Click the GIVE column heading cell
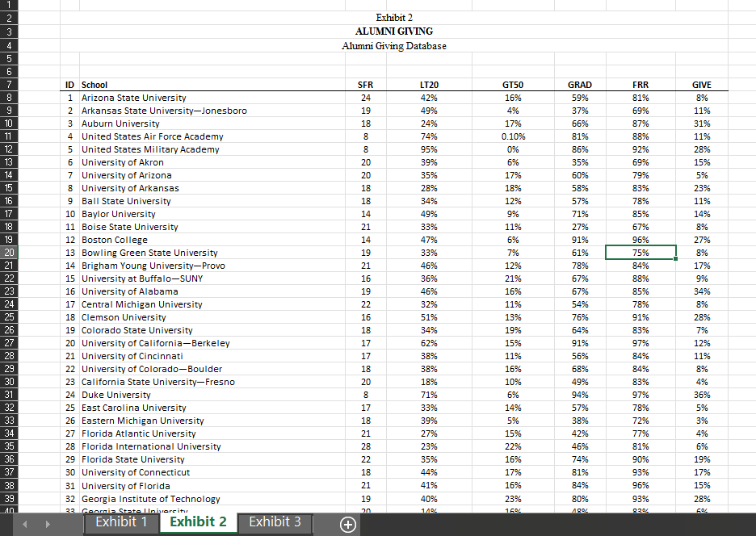 coord(702,85)
